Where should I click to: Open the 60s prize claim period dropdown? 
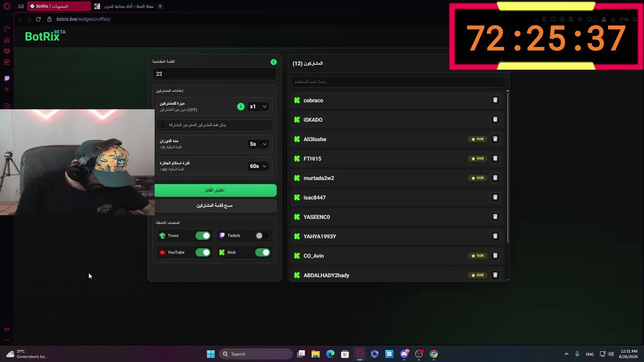pyautogui.click(x=258, y=166)
